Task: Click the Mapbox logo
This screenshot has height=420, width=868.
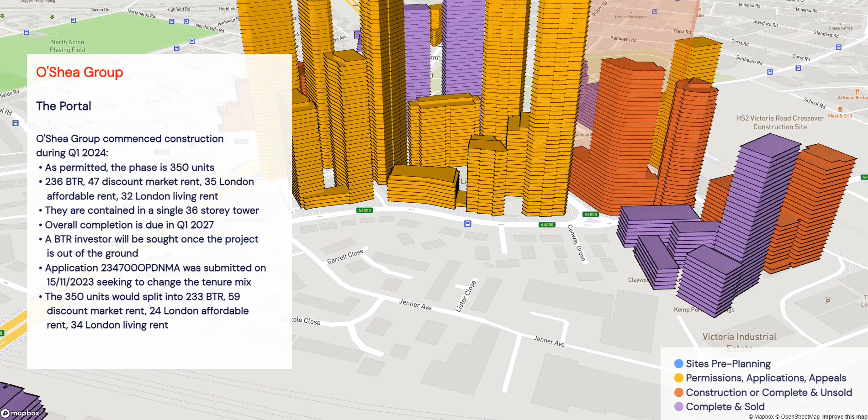Action: pos(21,413)
